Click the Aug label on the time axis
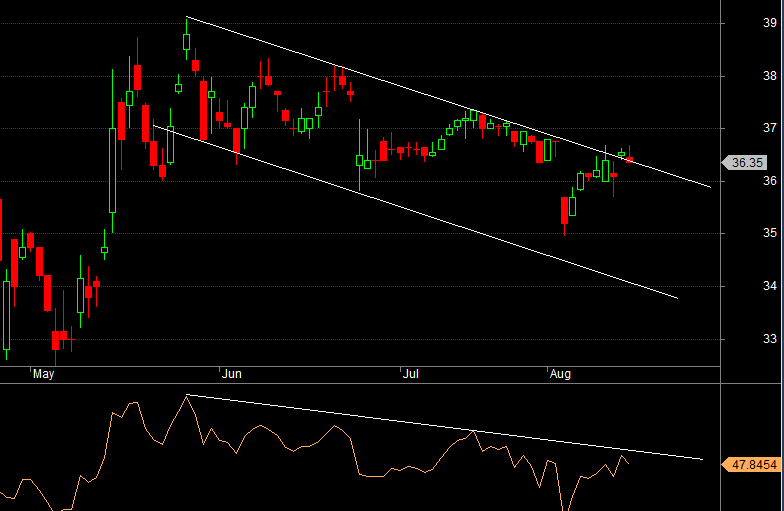 click(560, 374)
